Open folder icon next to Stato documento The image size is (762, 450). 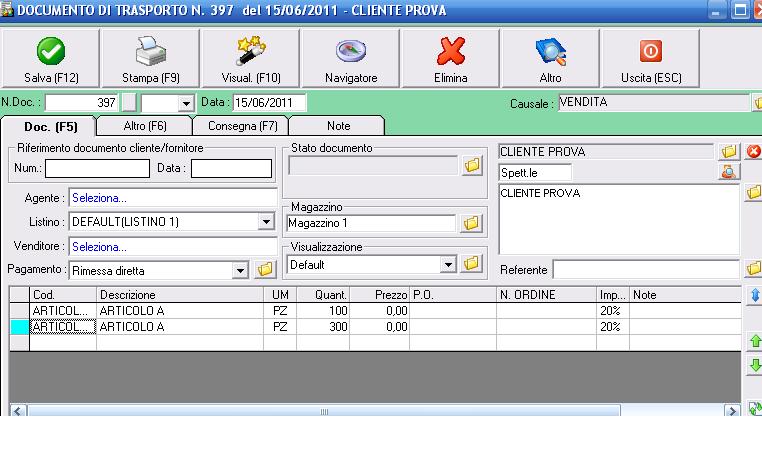472,165
